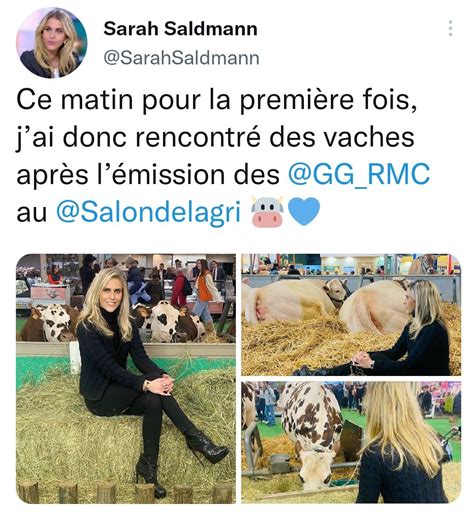Click the text line 'Ce matin pour la première fois'
The image size is (474, 515).
217,100
